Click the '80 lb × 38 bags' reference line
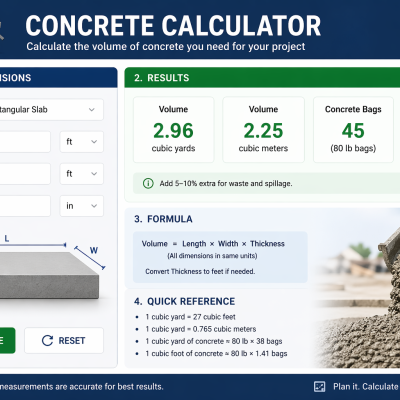This screenshot has width=400, height=400. point(214,341)
